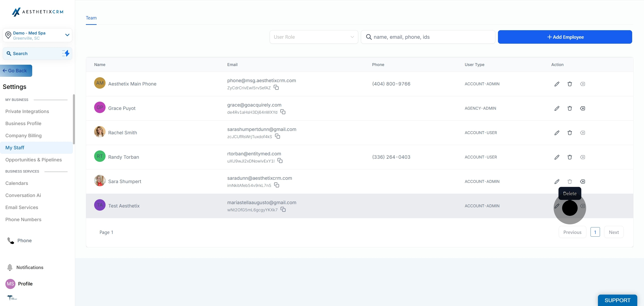Delete Rachel Smith using trash icon
This screenshot has width=644, height=306.
click(x=570, y=133)
